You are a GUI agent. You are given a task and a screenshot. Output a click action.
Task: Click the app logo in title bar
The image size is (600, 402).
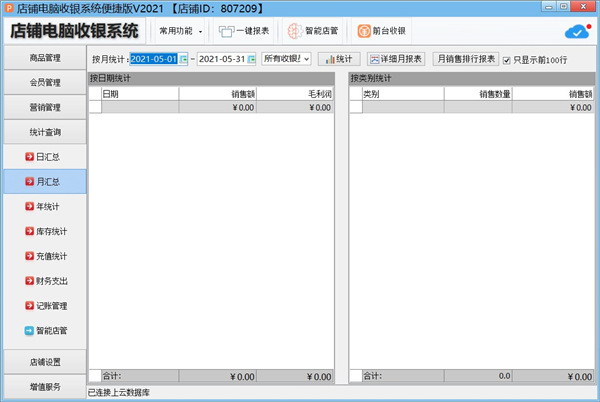tap(8, 8)
